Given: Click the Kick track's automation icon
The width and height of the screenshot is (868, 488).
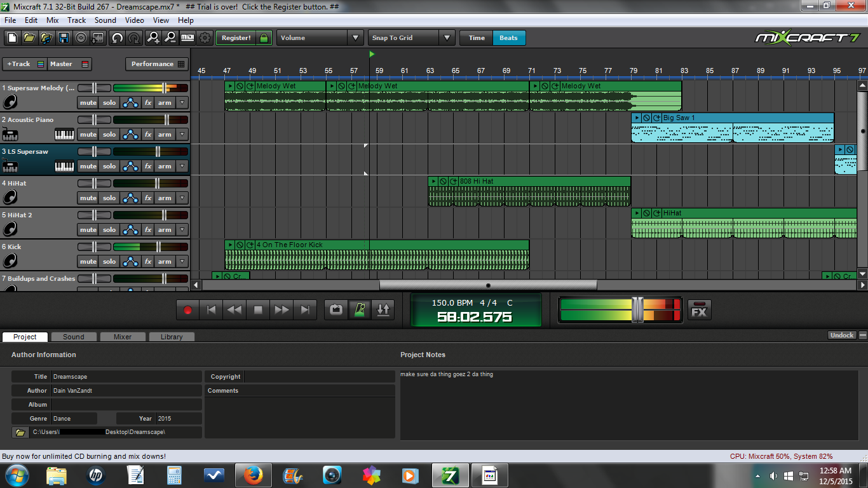Looking at the screenshot, I should click(130, 261).
